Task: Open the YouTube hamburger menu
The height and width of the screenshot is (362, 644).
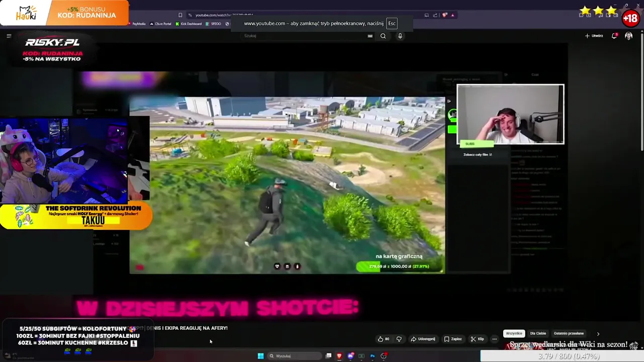Action: (9, 36)
